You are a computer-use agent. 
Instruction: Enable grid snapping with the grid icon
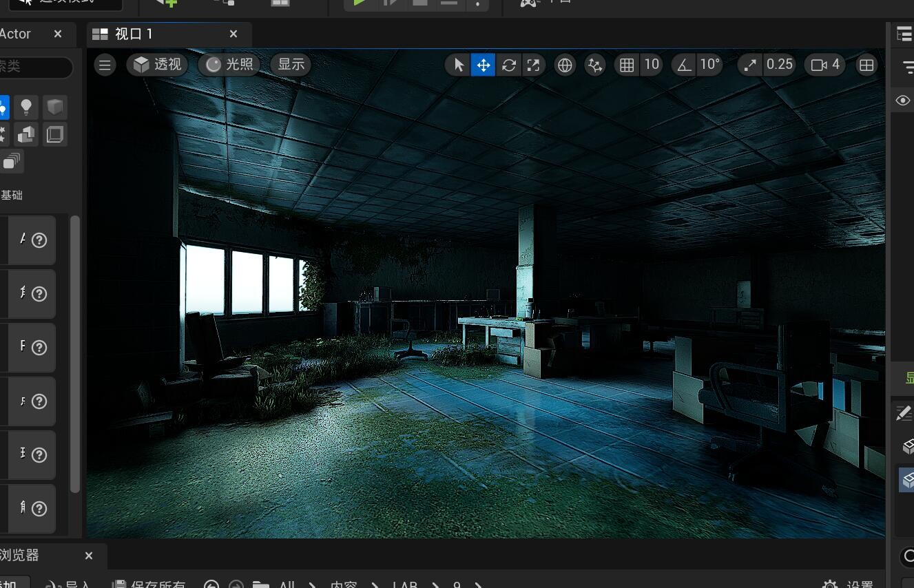[x=627, y=65]
